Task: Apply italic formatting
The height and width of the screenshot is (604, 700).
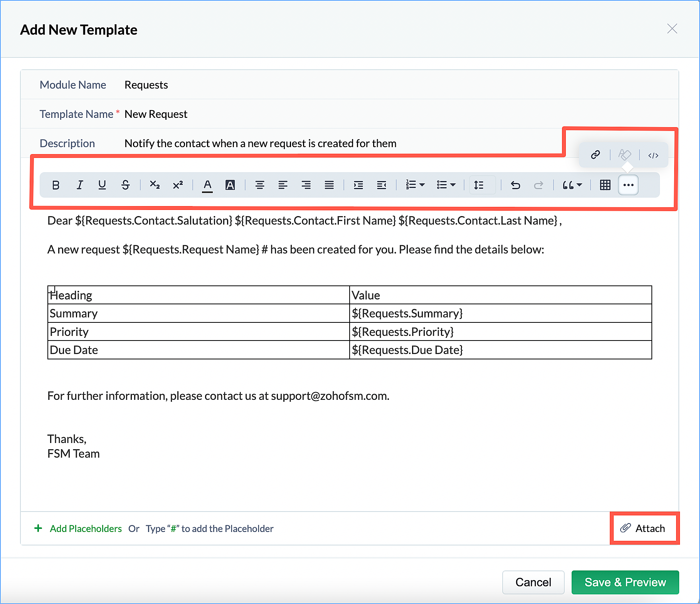Action: click(x=79, y=185)
